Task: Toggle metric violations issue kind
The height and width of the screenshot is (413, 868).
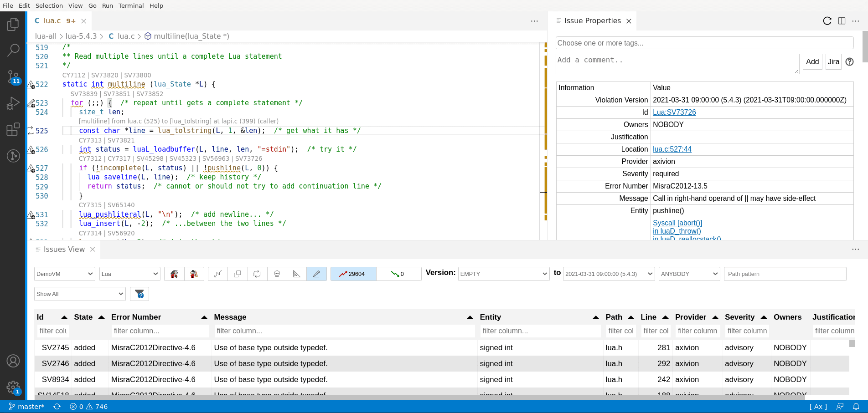Action: click(297, 274)
